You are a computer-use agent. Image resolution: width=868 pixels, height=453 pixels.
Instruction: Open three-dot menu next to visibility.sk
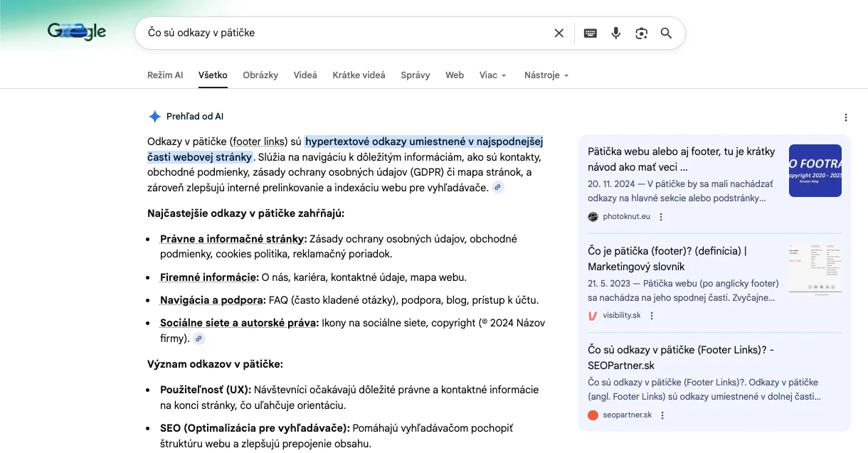(652, 316)
